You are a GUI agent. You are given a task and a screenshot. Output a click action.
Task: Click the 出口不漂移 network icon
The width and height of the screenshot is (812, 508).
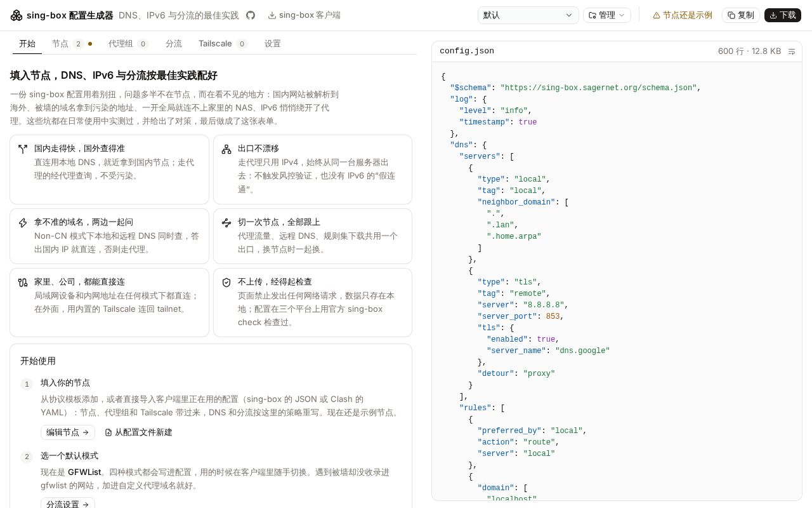click(226, 149)
